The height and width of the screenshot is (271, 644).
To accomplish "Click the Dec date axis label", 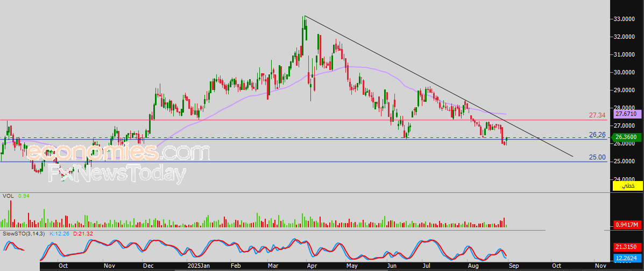I will (148, 266).
